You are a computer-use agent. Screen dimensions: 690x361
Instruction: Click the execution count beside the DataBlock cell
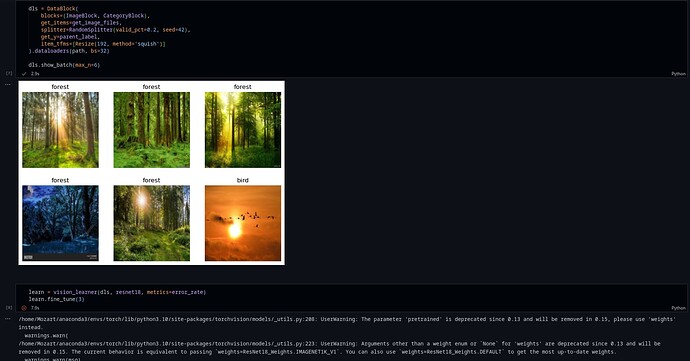(x=9, y=73)
